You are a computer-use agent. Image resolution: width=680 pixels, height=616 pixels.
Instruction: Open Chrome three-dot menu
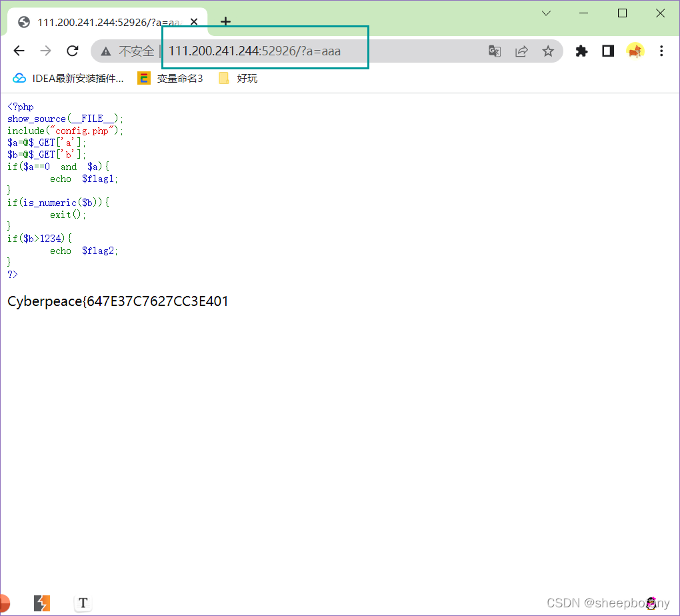tap(661, 51)
